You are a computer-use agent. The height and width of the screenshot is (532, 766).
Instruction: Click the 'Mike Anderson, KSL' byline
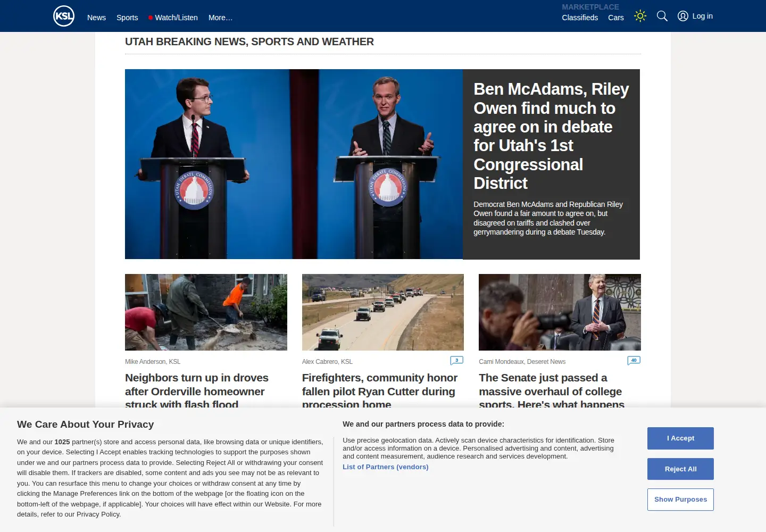[x=153, y=362]
